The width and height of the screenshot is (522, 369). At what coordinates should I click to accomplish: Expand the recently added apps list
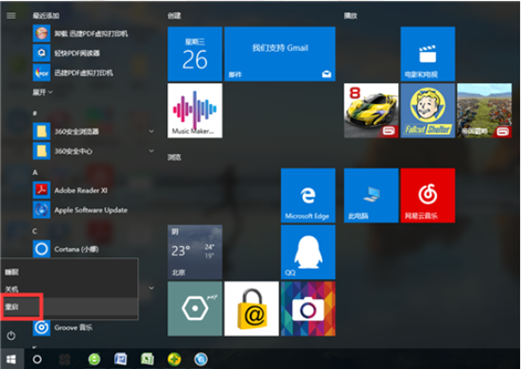[42, 92]
